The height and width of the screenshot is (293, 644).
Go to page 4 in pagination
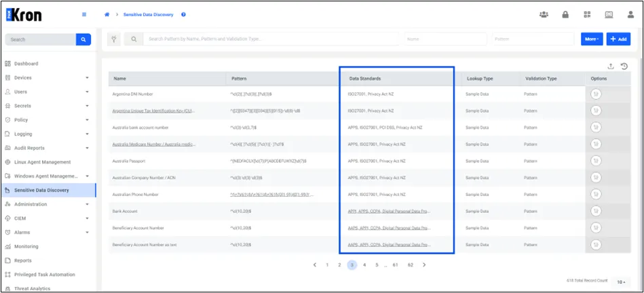[x=364, y=265]
